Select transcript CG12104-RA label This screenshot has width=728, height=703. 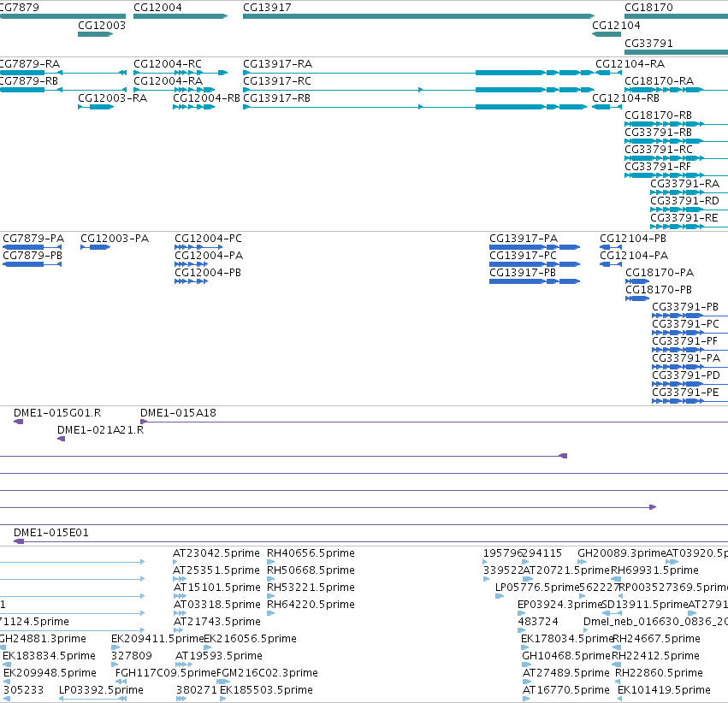point(630,64)
